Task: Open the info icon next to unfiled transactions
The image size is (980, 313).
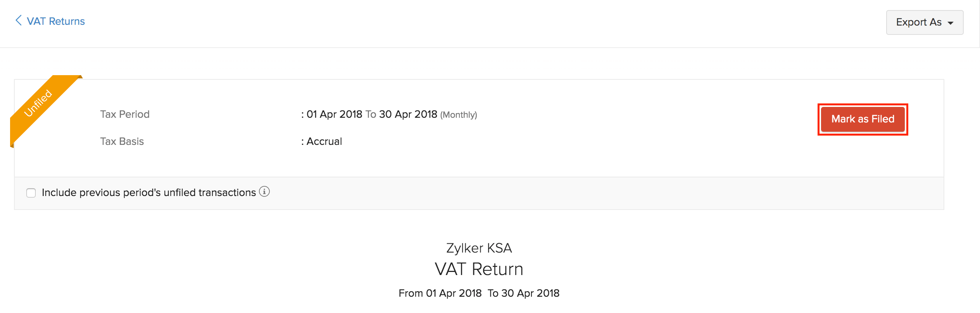Action: (x=264, y=192)
